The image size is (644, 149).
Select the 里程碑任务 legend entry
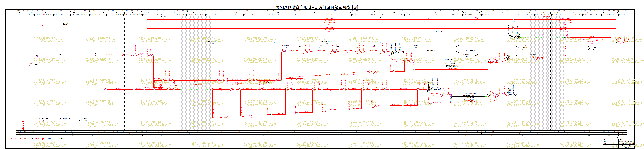(38, 139)
